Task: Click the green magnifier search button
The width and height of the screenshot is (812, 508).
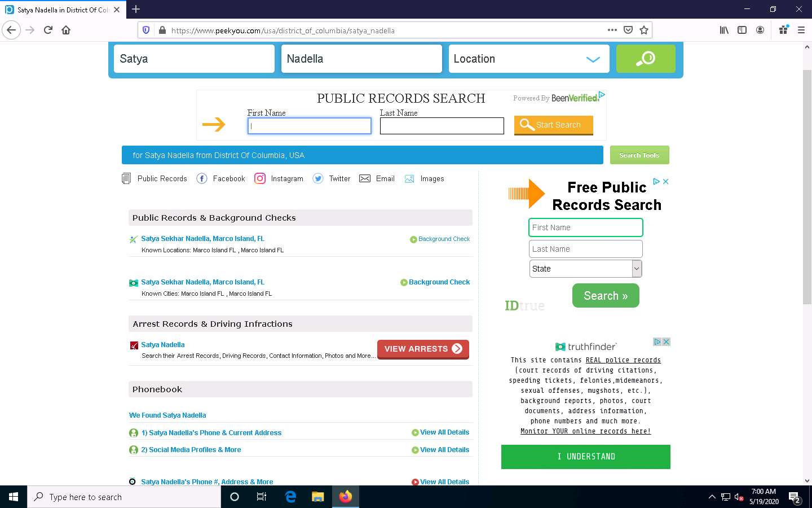Action: point(646,59)
